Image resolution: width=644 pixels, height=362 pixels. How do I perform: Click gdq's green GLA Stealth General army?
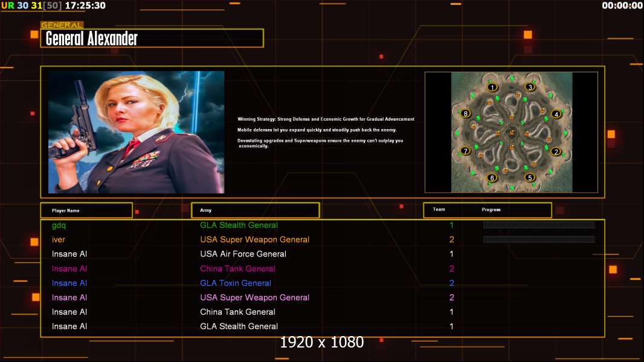click(x=239, y=225)
